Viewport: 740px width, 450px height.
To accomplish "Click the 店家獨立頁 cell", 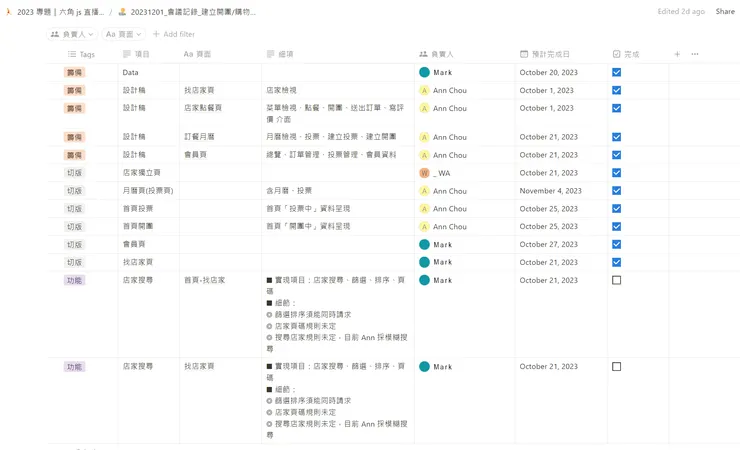I will click(149, 173).
